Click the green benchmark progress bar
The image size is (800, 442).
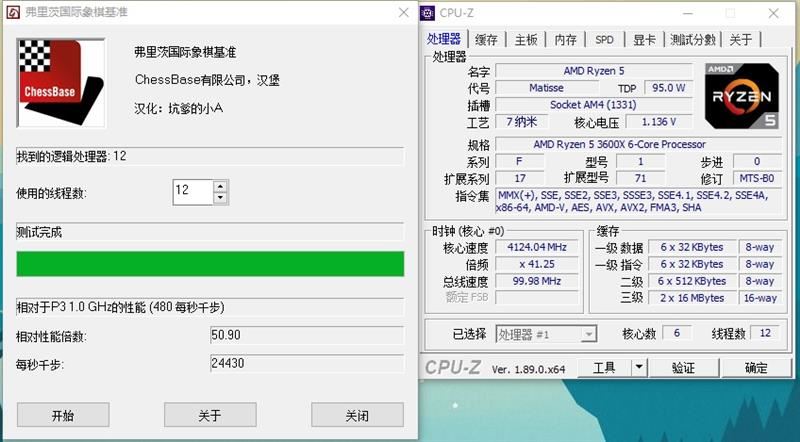(x=210, y=264)
